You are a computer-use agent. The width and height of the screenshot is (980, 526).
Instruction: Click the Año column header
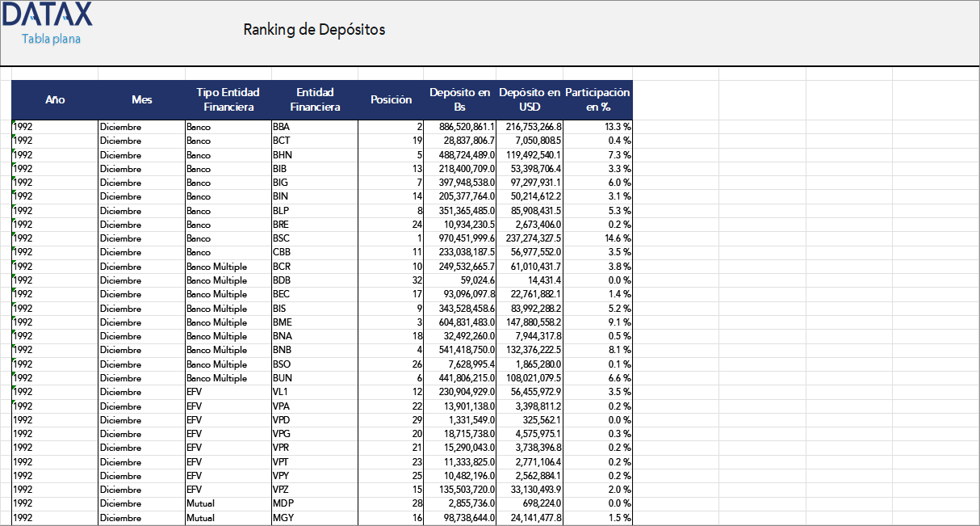click(x=55, y=99)
